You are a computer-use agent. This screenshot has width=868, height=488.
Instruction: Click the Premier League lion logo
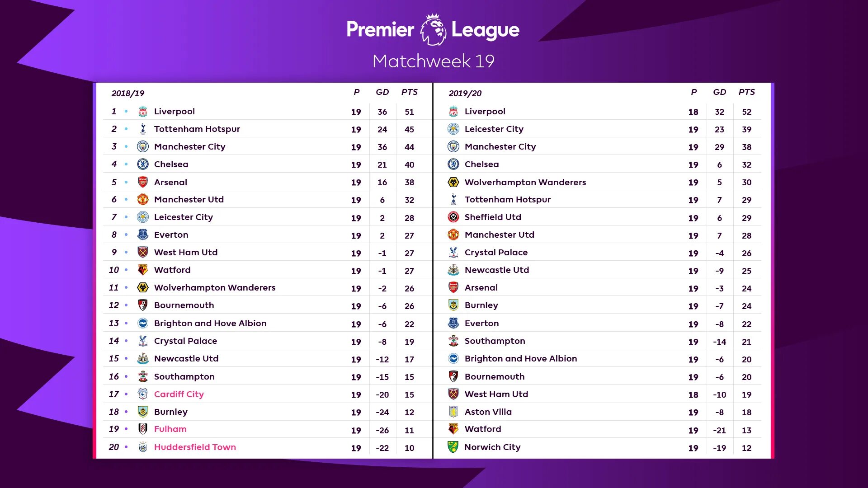(433, 29)
